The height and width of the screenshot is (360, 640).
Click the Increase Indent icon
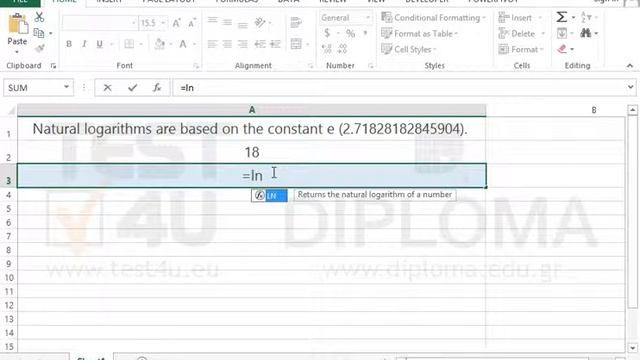coord(276,44)
